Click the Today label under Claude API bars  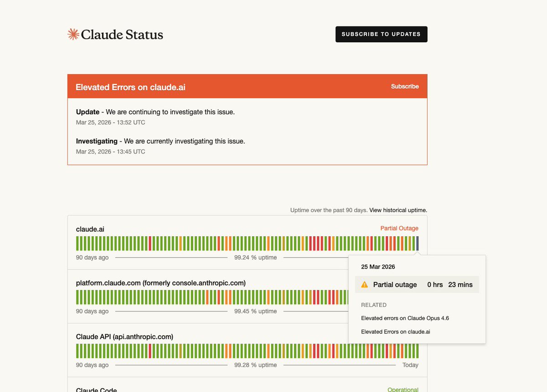tap(410, 365)
